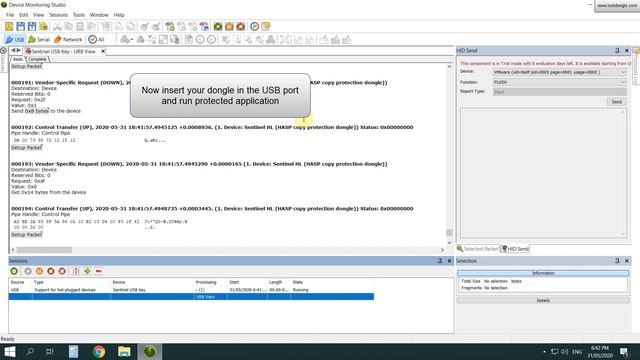Open the View menu
Screen dimensions: 640x360
[x=38, y=15]
